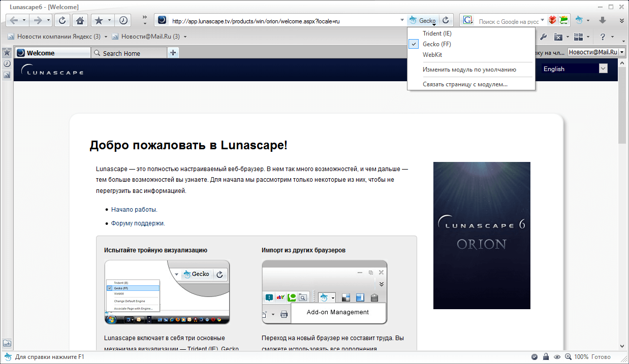Image resolution: width=629 pixels, height=364 pixels.
Task: Click the zoom magnifier icon in status bar
Action: pyautogui.click(x=568, y=357)
